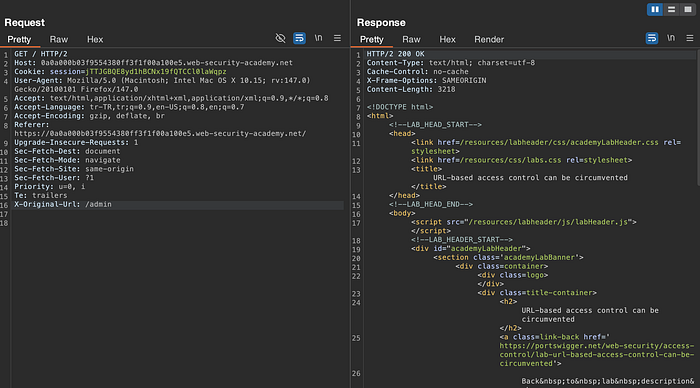Click the HTTP/2 200 OK status line
The width and height of the screenshot is (700, 388).
tap(396, 54)
